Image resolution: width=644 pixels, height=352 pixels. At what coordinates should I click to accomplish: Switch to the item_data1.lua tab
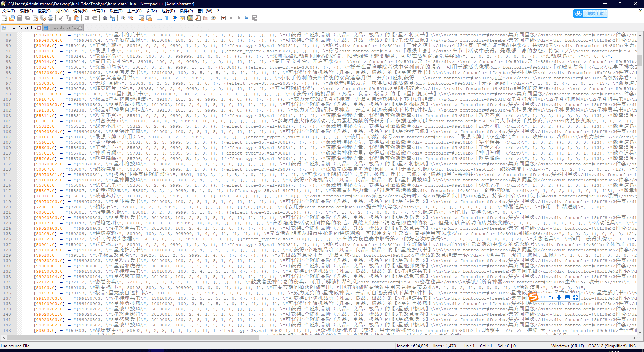[x=21, y=28]
